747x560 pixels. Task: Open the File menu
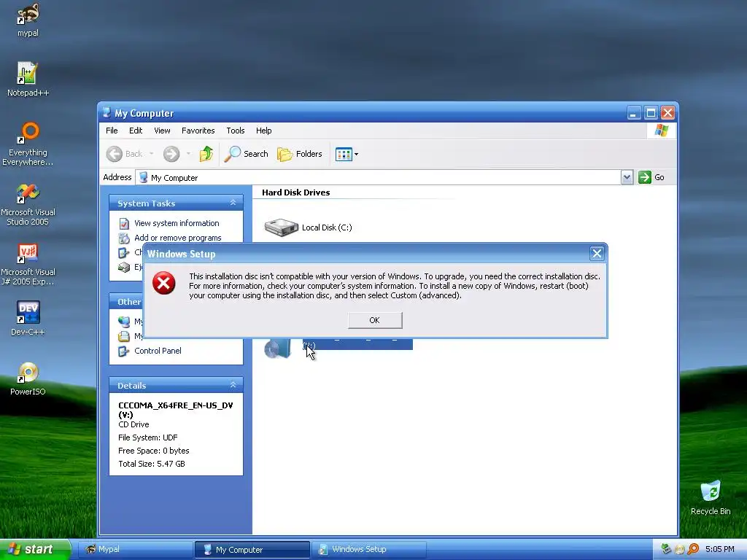pyautogui.click(x=112, y=131)
